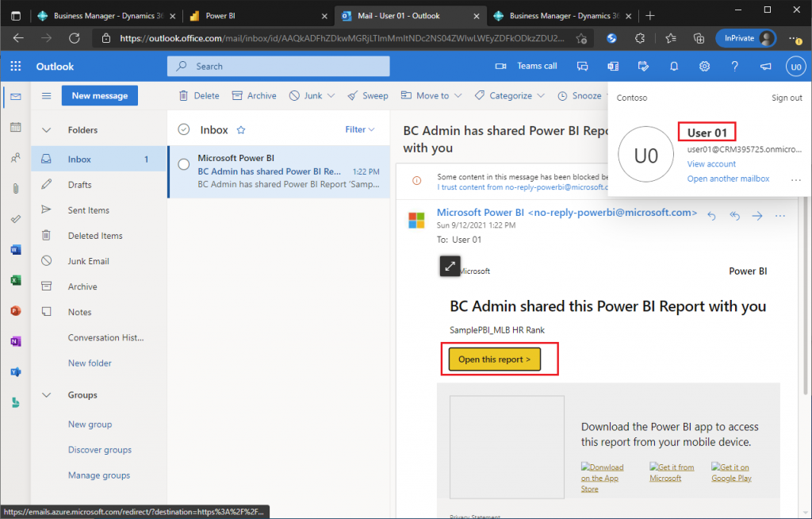Start a Teams call video icon
Screen dimensions: 812x519
tap(500, 67)
